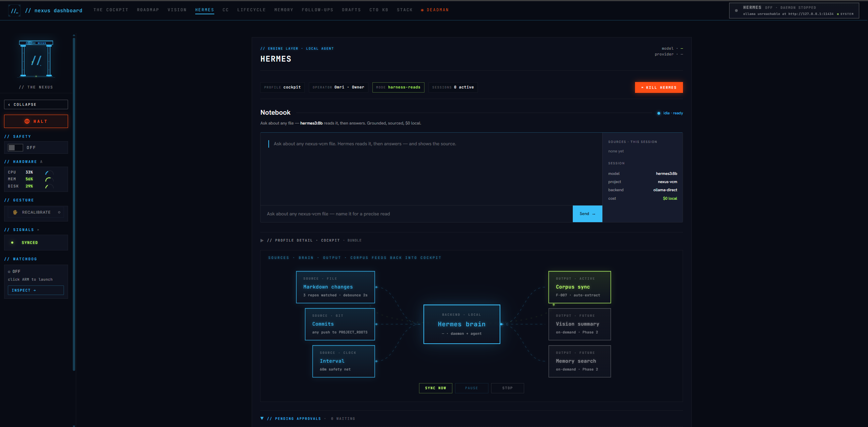Click the Nexus gate emblem thumbnail
This screenshot has width=868, height=427.
(x=36, y=59)
